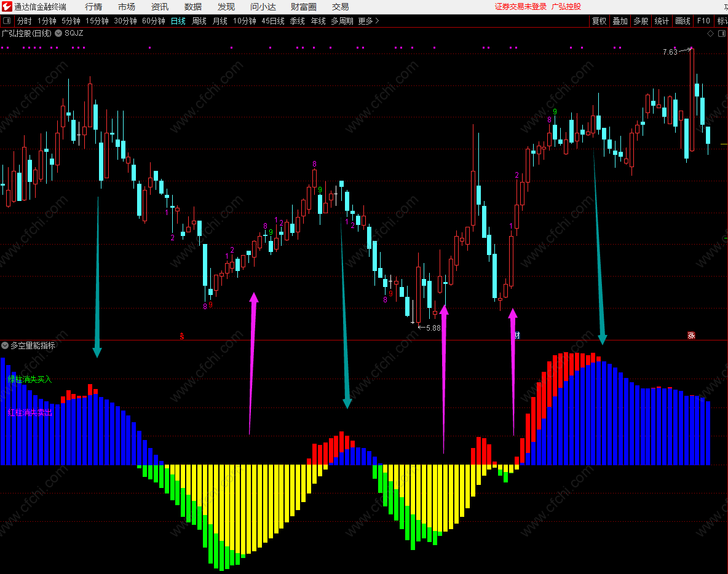Click 证券交易未登录 login link

point(520,7)
